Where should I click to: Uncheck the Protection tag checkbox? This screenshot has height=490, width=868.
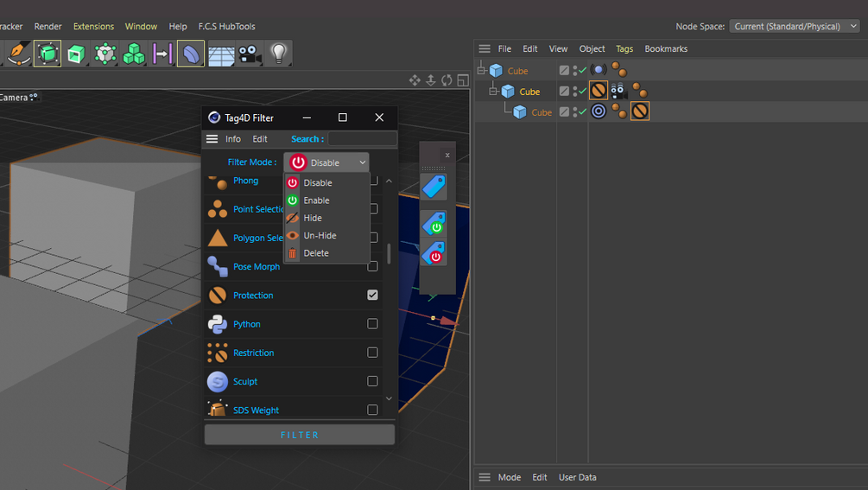(x=372, y=295)
